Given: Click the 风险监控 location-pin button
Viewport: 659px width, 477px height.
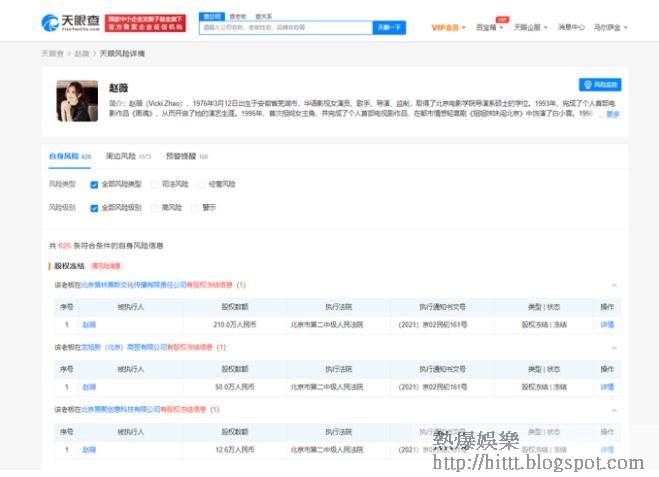Looking at the screenshot, I should tap(600, 85).
